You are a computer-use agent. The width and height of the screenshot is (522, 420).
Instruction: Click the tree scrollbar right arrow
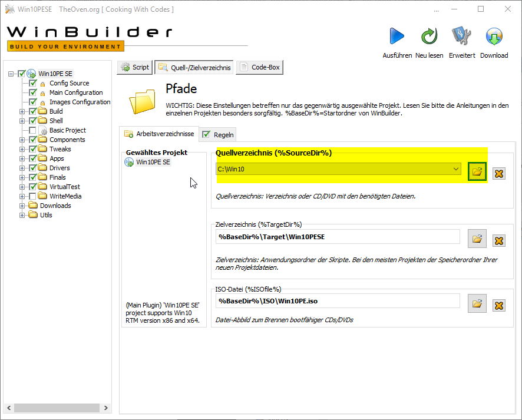pos(106,408)
